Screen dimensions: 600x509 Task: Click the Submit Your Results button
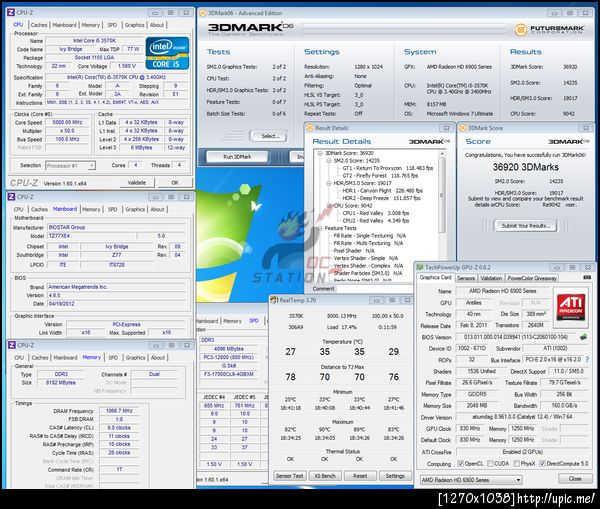tap(526, 225)
